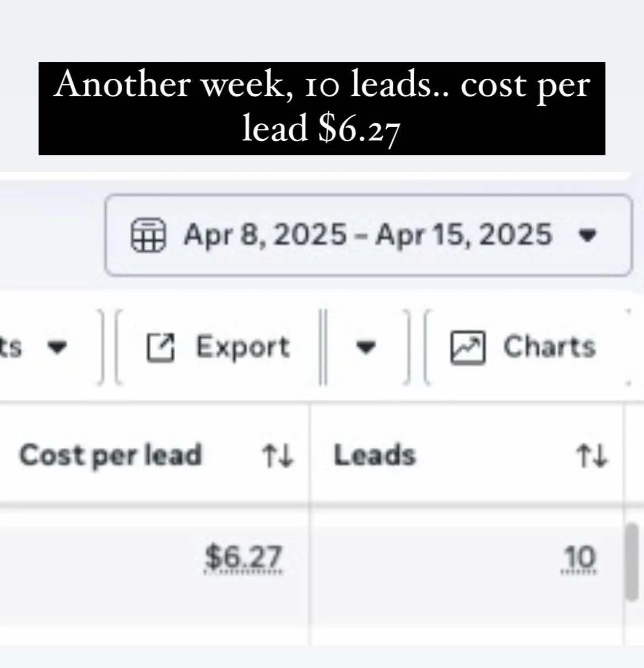Open the dropdown arrow next to Export

[x=366, y=347]
